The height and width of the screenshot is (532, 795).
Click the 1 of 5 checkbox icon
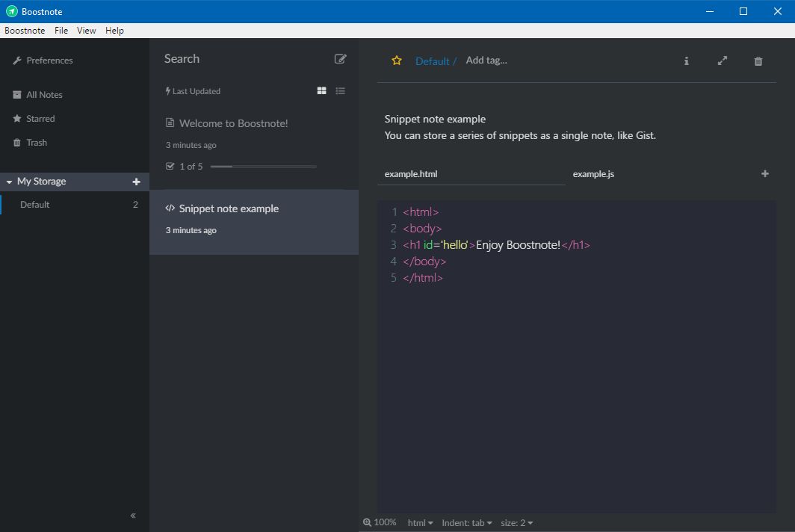coord(170,166)
